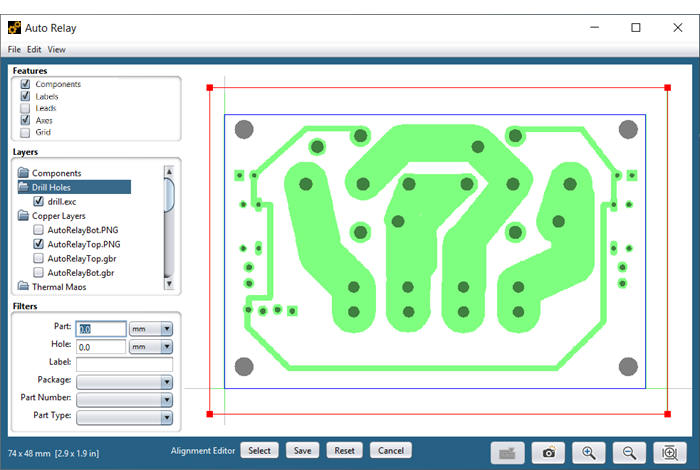Focus the Part filter input field
This screenshot has height=470, width=700.
click(x=101, y=329)
